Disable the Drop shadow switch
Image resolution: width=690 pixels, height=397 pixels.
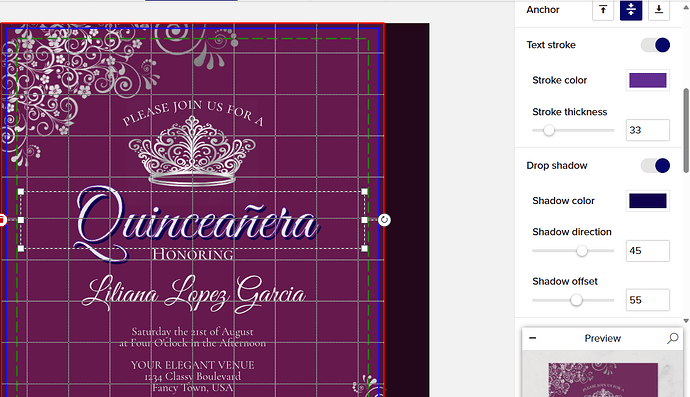(655, 165)
